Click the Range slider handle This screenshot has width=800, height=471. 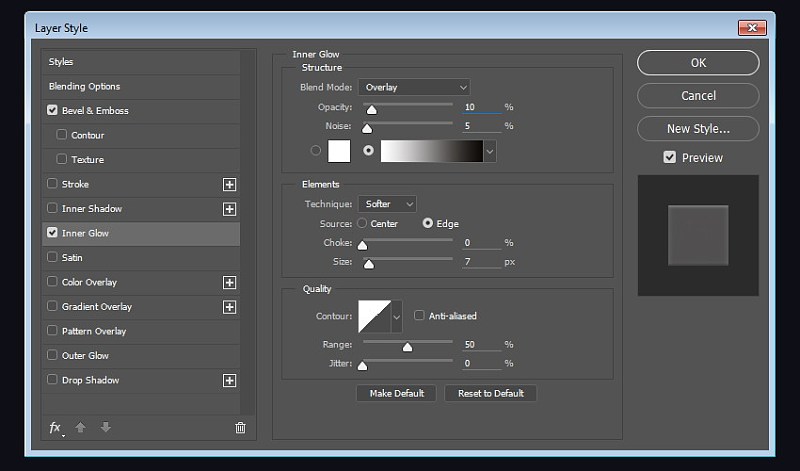(x=407, y=348)
